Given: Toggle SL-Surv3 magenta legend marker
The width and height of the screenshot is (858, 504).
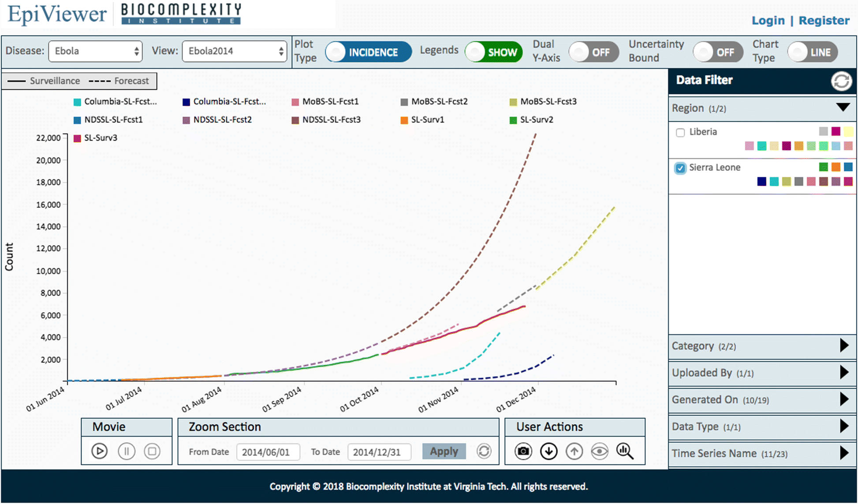Looking at the screenshot, I should point(77,138).
